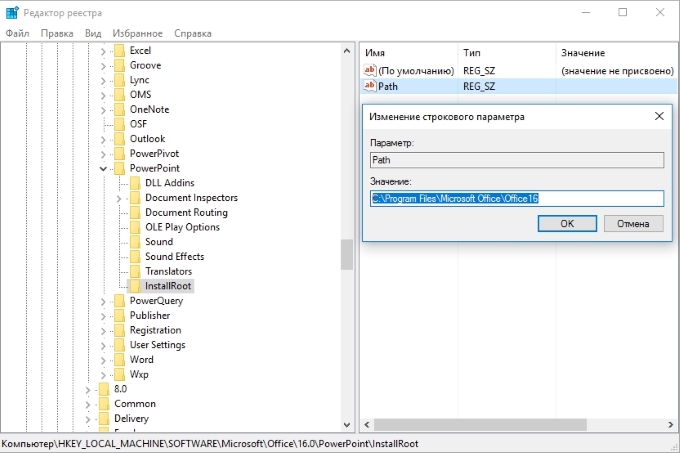
Task: Click the PowerQuery folder icon
Action: pyautogui.click(x=120, y=301)
